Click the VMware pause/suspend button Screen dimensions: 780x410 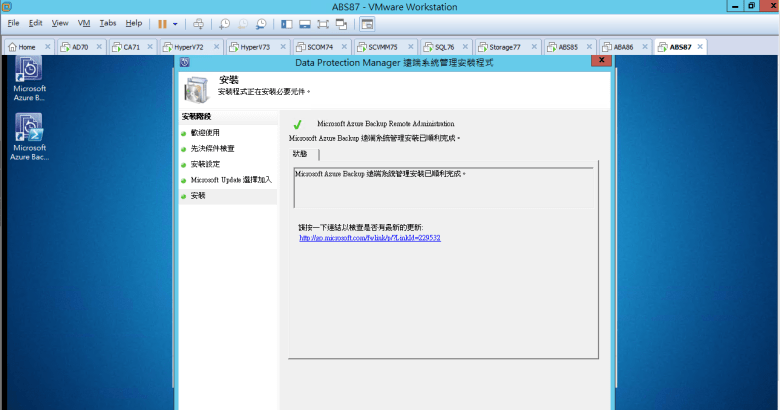click(162, 23)
